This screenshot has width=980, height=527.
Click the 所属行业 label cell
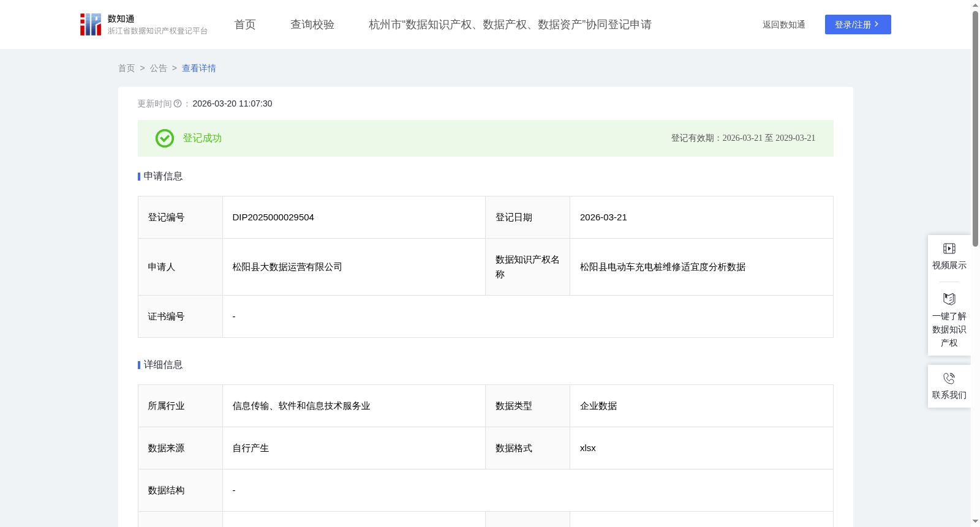pos(180,406)
